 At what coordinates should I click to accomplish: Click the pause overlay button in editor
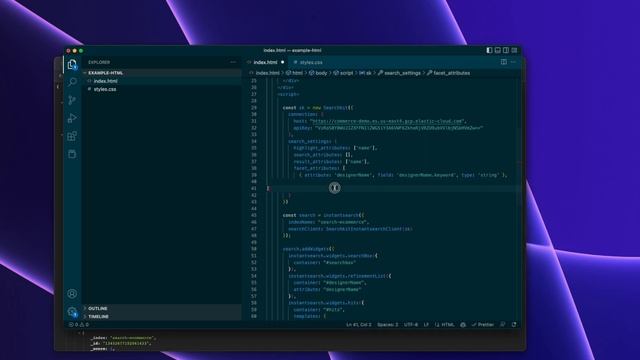tap(335, 188)
